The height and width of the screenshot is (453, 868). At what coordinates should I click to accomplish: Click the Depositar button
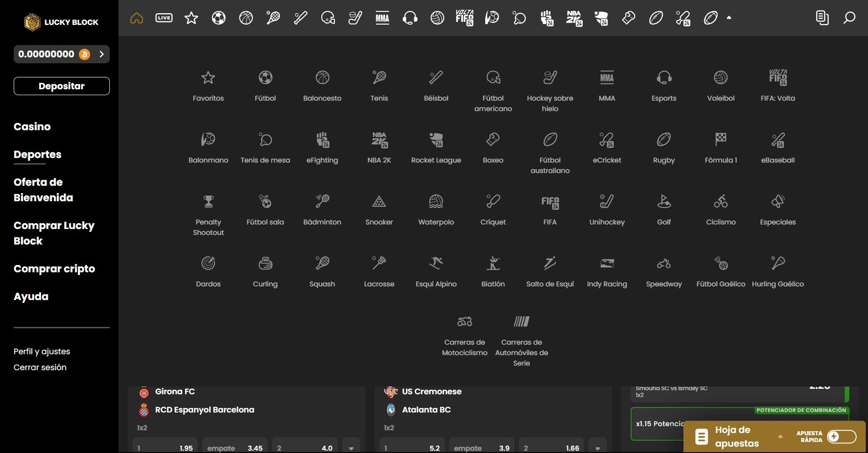coord(62,86)
